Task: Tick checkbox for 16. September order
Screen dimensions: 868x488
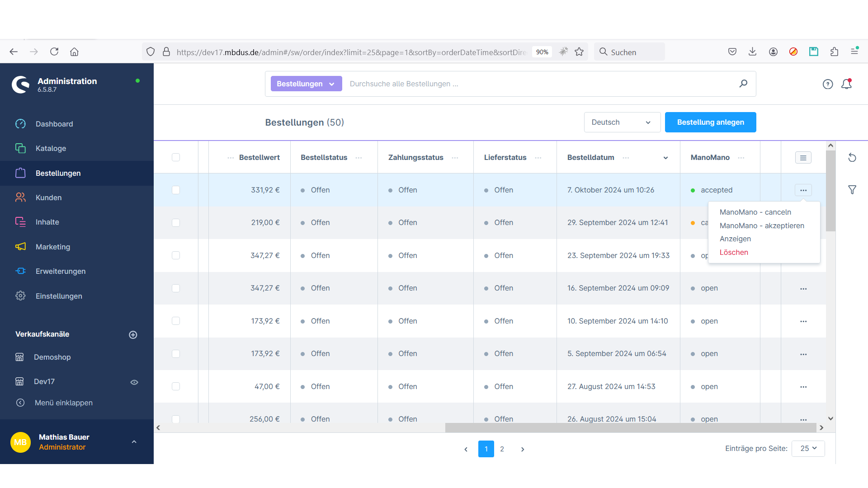Action: click(176, 288)
